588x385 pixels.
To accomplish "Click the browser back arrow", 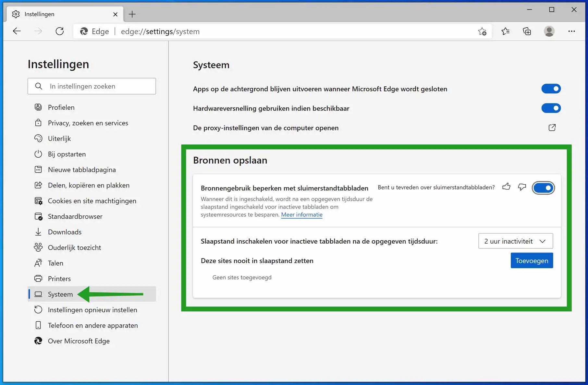I will 17,31.
